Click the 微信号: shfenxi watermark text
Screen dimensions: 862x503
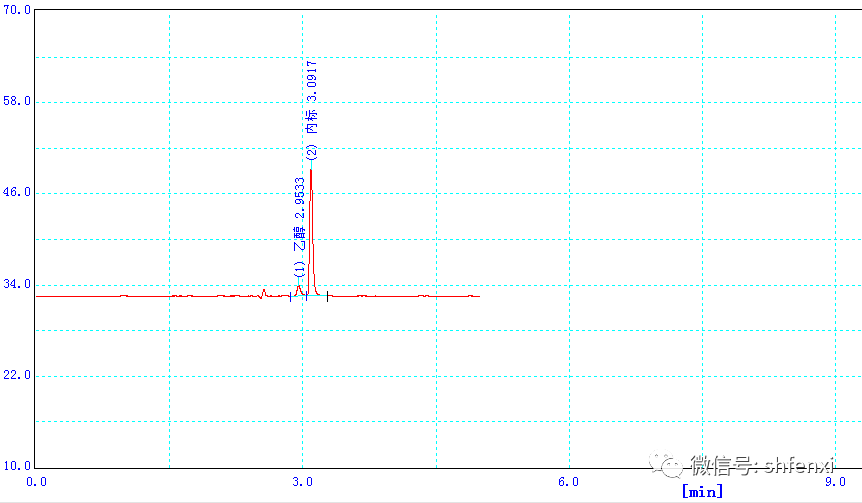761,466
